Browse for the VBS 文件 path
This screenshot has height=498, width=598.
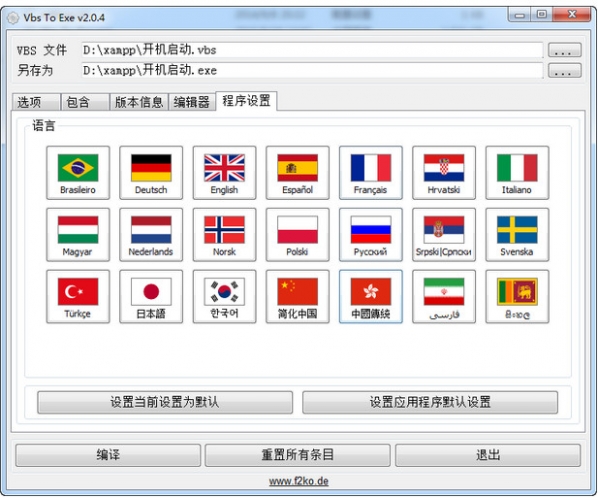[x=565, y=50]
